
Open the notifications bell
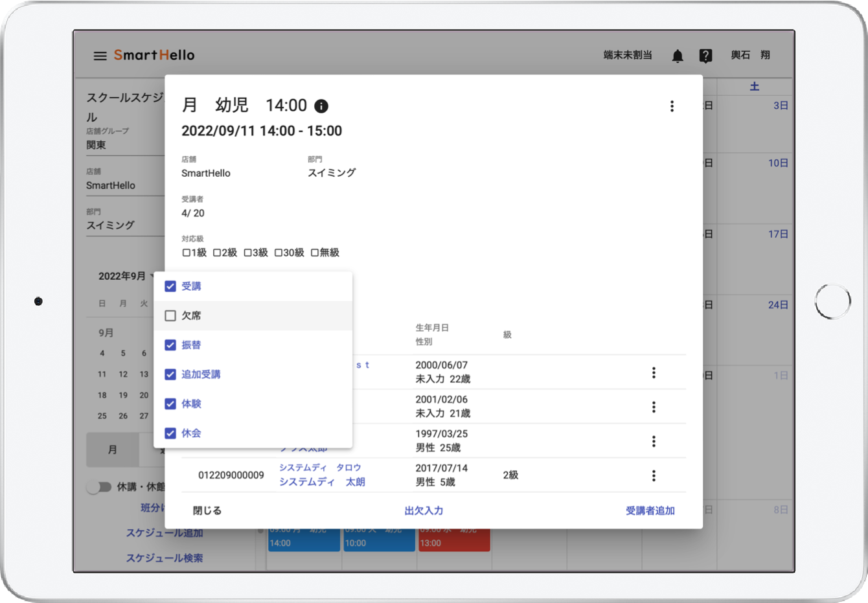pos(678,56)
